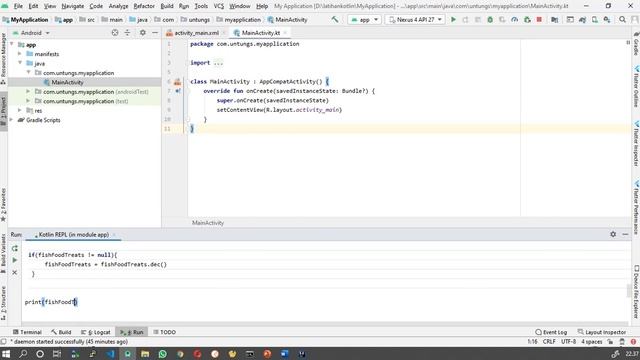640x360 pixels.
Task: Open WhatsApp from the taskbar
Action: [x=162, y=354]
